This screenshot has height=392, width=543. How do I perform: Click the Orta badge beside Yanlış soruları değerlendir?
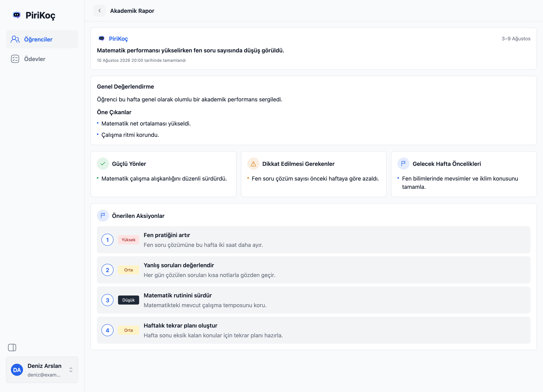129,270
